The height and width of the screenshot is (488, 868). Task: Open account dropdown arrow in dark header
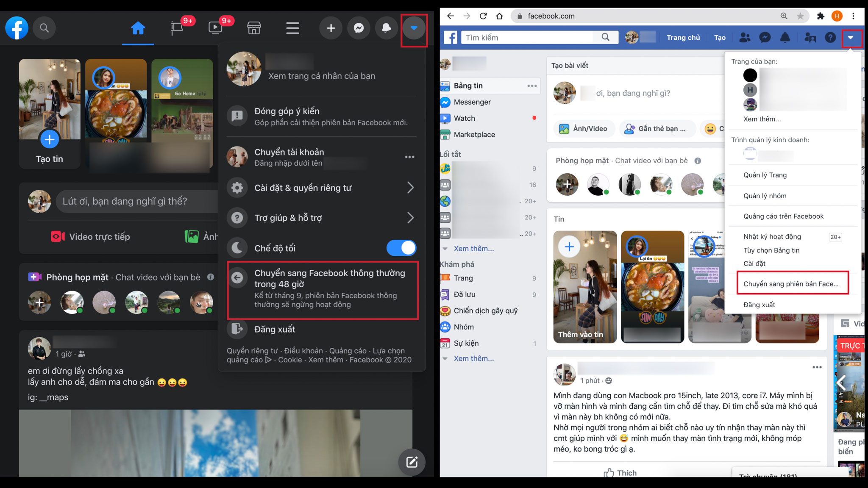pyautogui.click(x=414, y=28)
